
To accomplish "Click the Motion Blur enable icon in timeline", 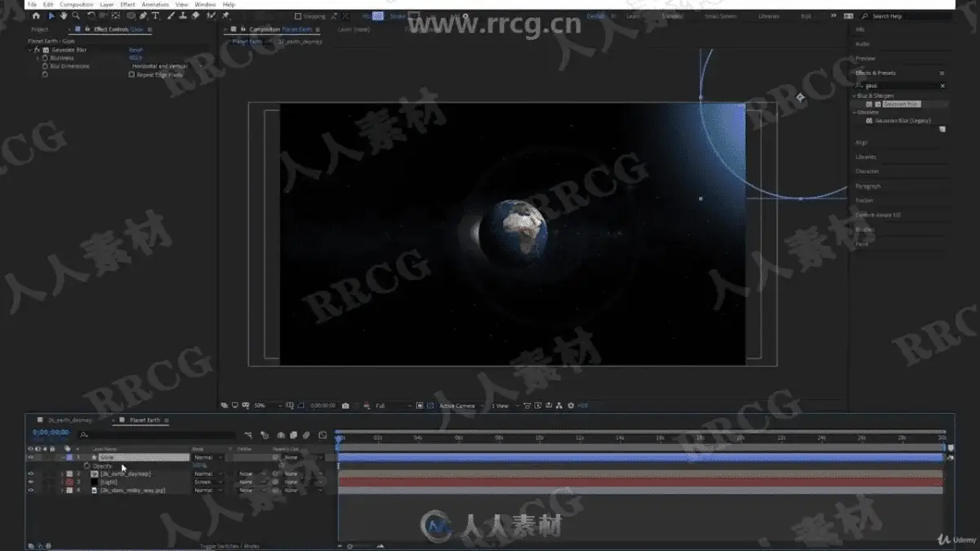I will click(305, 435).
